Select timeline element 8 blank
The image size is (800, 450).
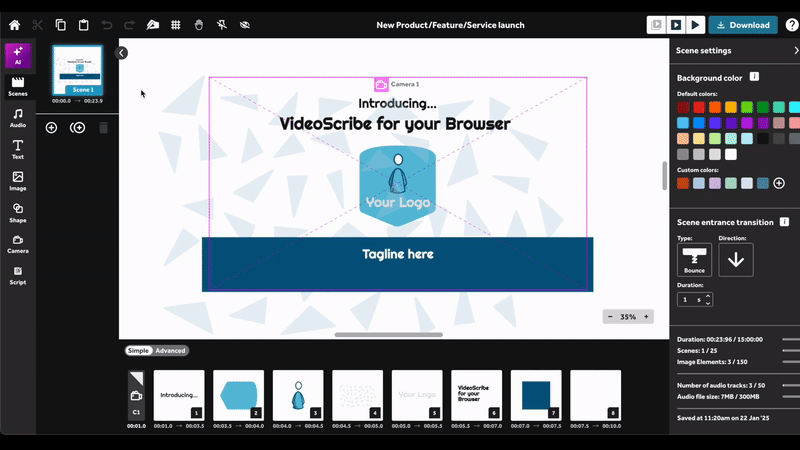(595, 395)
